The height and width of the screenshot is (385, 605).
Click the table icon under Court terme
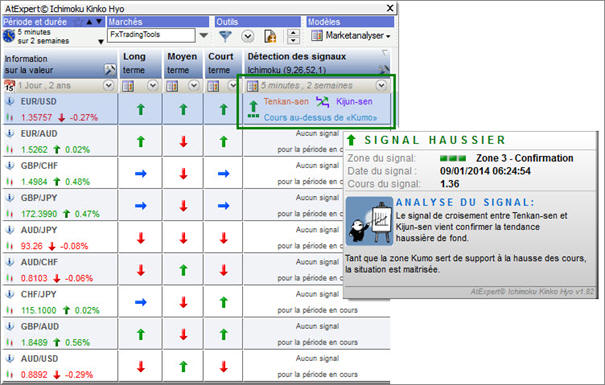[213, 86]
